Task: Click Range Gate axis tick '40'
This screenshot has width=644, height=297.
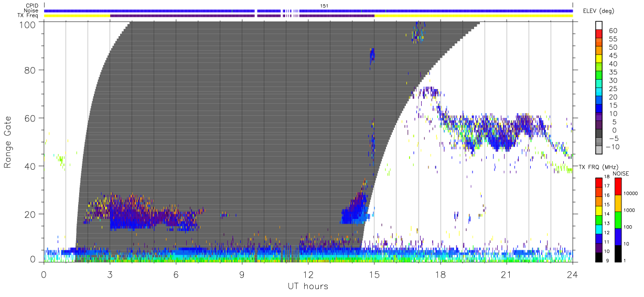Action: [x=30, y=166]
